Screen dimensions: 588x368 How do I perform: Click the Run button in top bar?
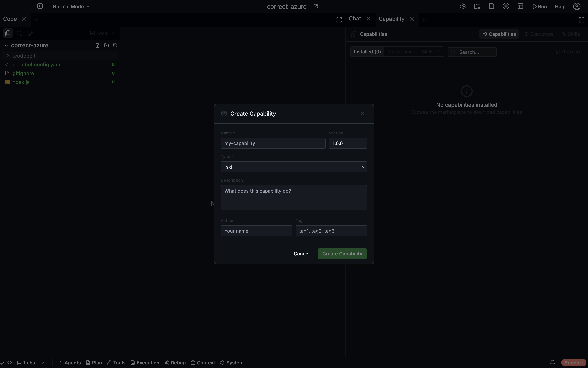click(540, 7)
